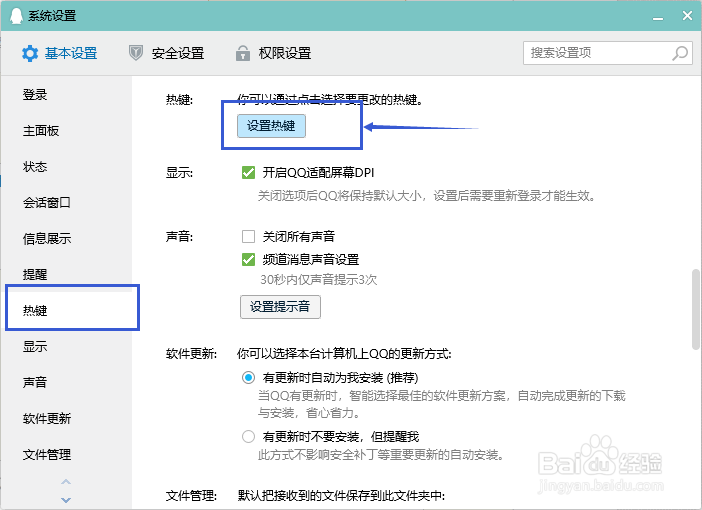Select 状态 in the sidebar

[x=35, y=167]
